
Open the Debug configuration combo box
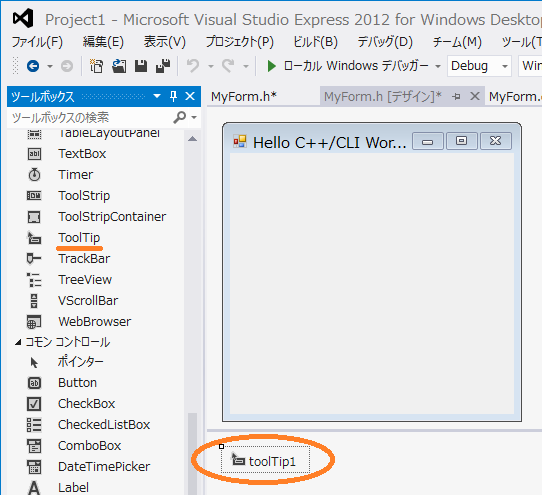(479, 66)
